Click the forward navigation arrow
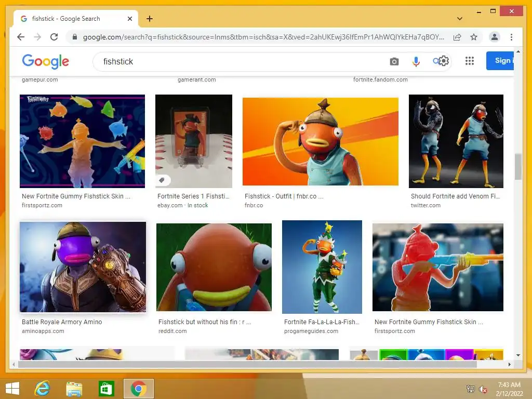Image resolution: width=532 pixels, height=399 pixels. [37, 37]
